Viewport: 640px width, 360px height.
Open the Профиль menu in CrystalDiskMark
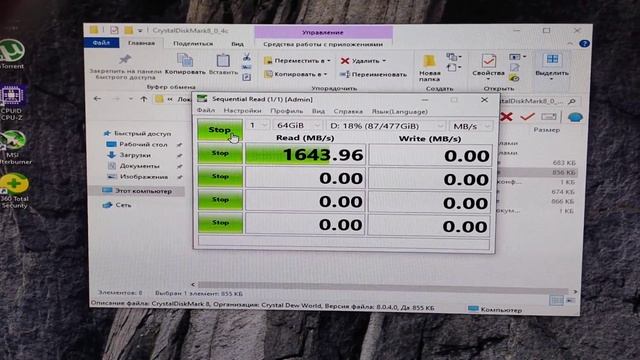tap(287, 111)
